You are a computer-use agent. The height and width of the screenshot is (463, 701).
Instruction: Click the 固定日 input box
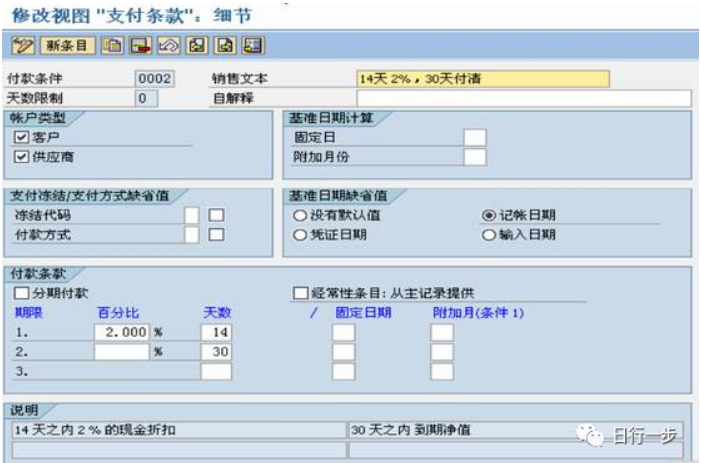coord(475,137)
